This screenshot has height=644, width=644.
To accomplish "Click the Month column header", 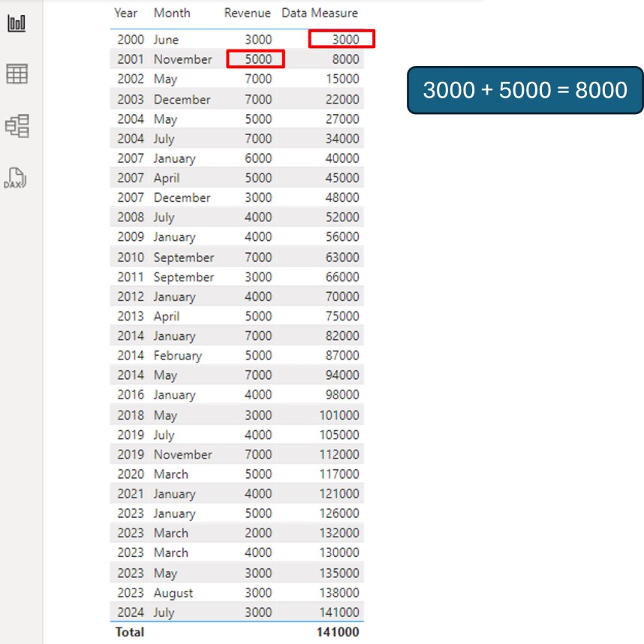I will point(172,13).
